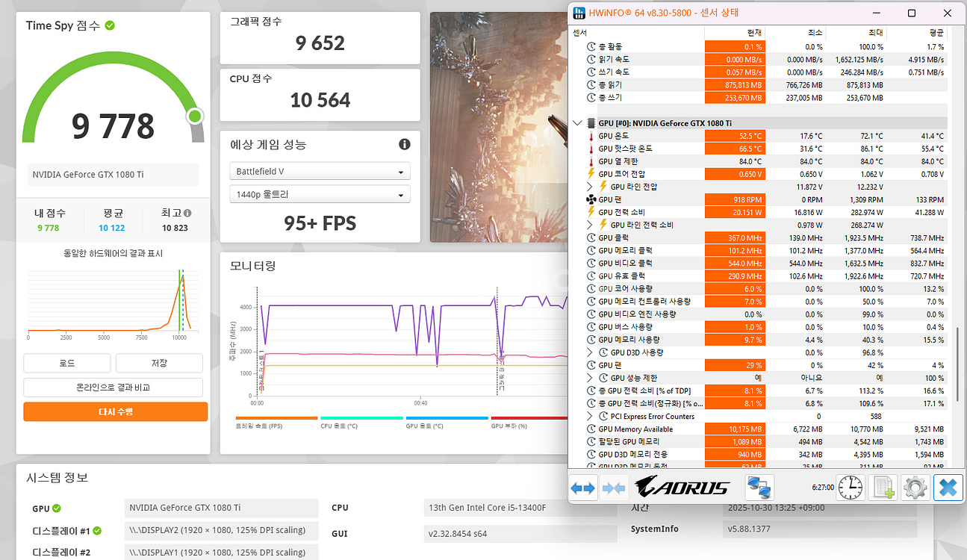
Task: Click the right-pointing expand arrows icon
Action: tap(583, 488)
